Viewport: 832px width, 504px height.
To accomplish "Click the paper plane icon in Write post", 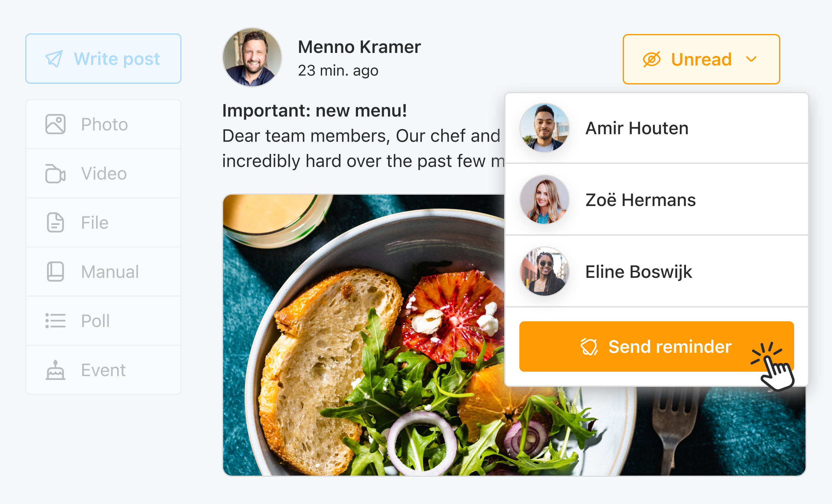I will tap(54, 59).
